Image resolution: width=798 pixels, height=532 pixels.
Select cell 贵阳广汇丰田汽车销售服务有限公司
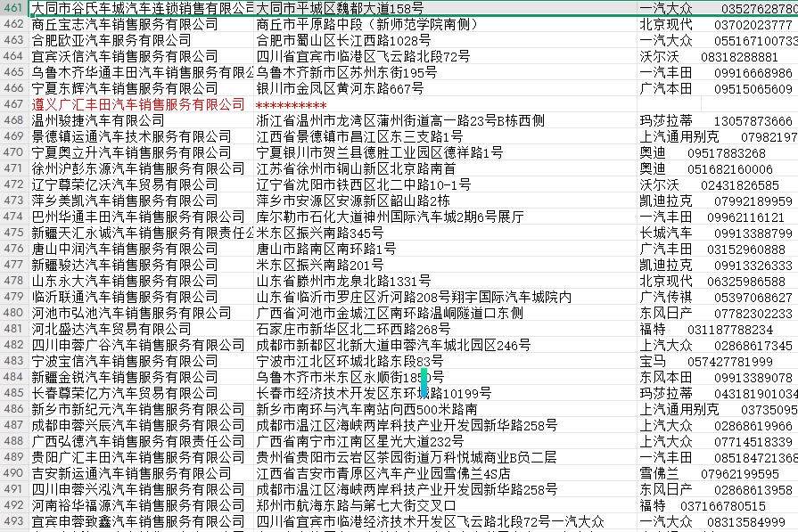(x=142, y=457)
